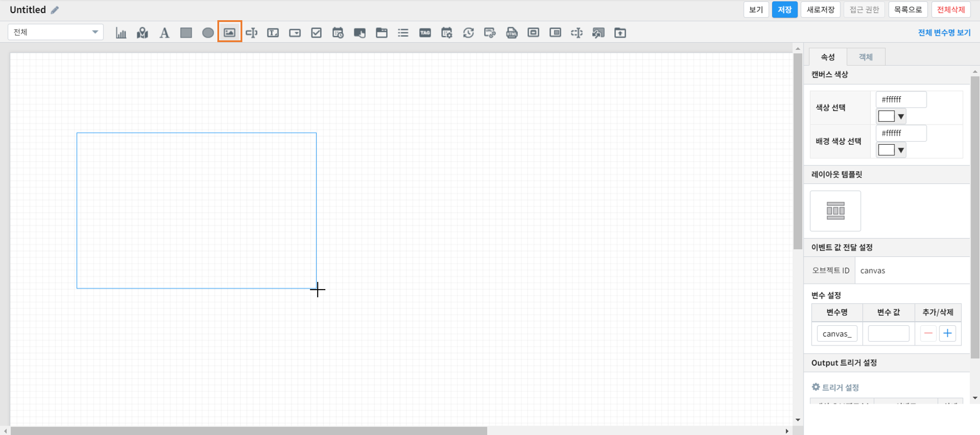Focus the 색상 선택 hex field

pos(901,100)
